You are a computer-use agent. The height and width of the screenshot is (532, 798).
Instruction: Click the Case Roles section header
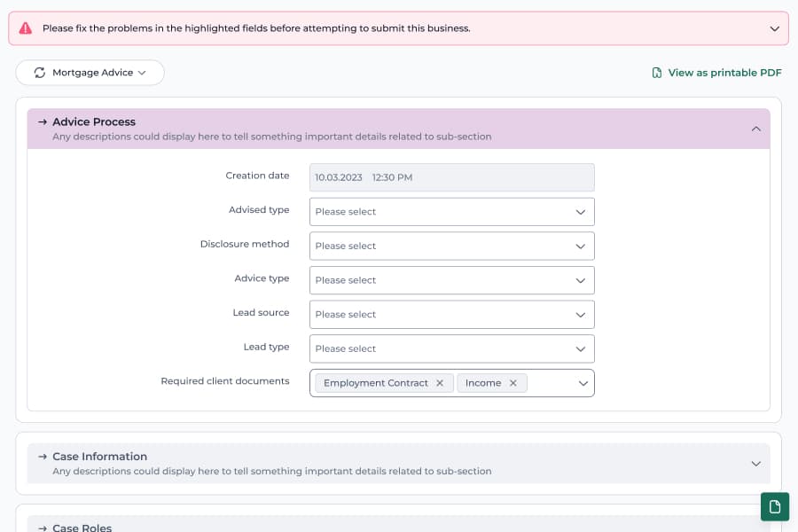pos(398,524)
